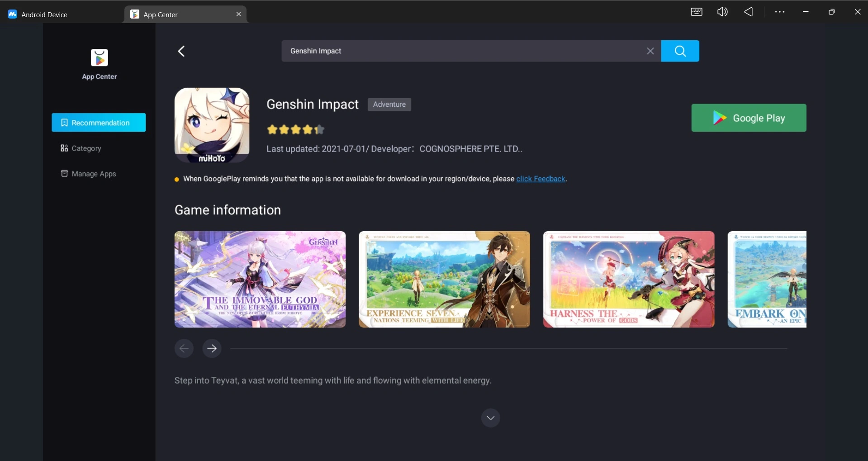
Task: Close the App Center tab
Action: [x=238, y=14]
